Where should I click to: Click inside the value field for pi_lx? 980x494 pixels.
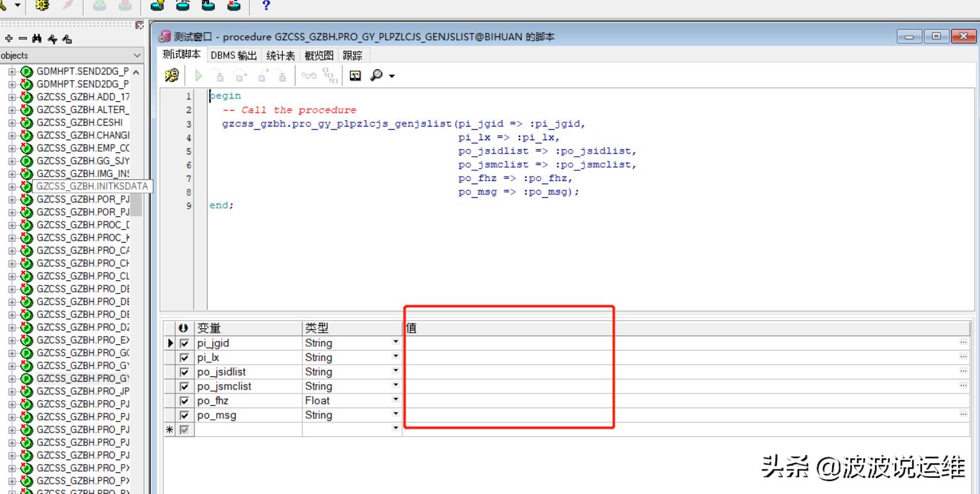(x=576, y=357)
